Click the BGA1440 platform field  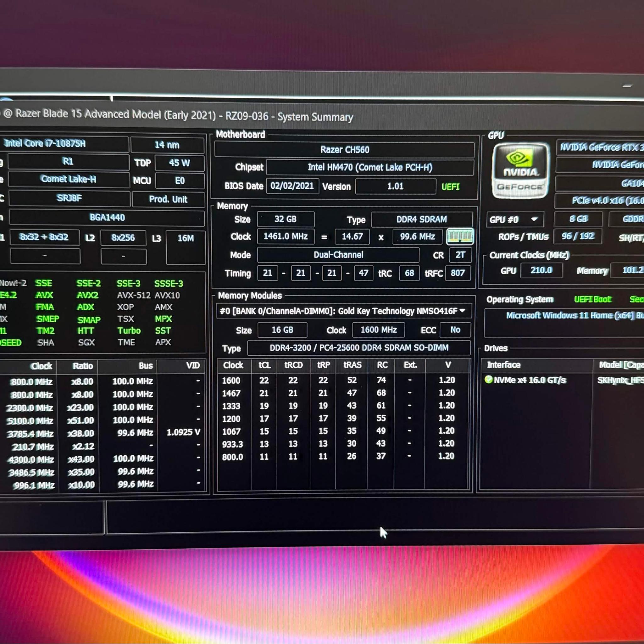(107, 218)
